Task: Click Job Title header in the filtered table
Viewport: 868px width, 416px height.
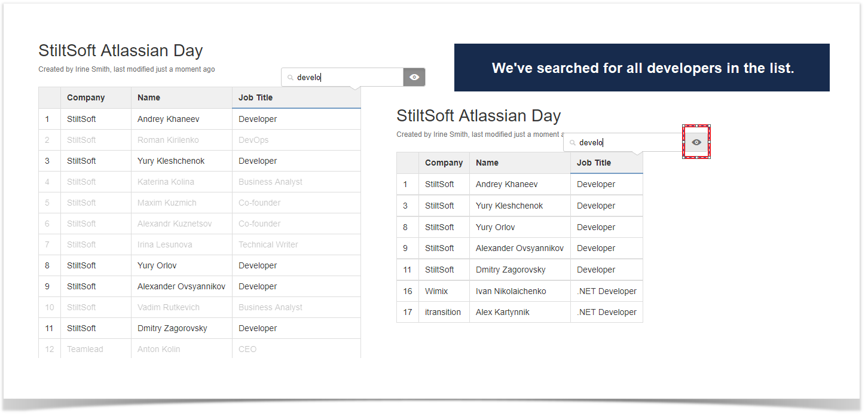Action: point(607,163)
